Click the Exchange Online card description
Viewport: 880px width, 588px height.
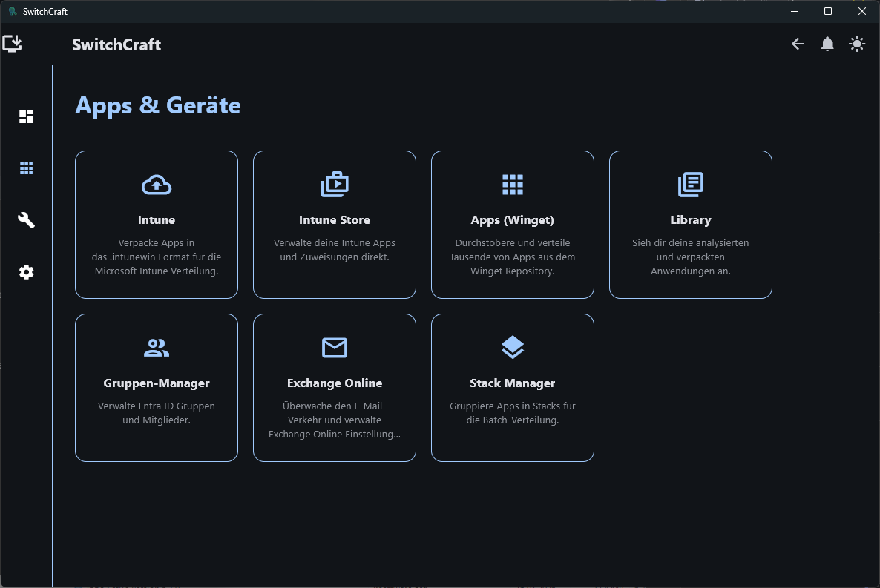pyautogui.click(x=335, y=420)
